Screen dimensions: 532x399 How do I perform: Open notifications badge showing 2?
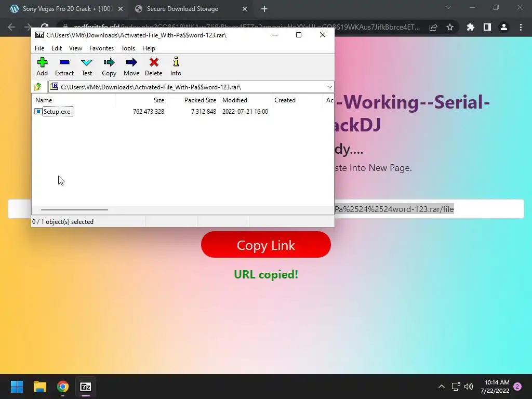[517, 387]
